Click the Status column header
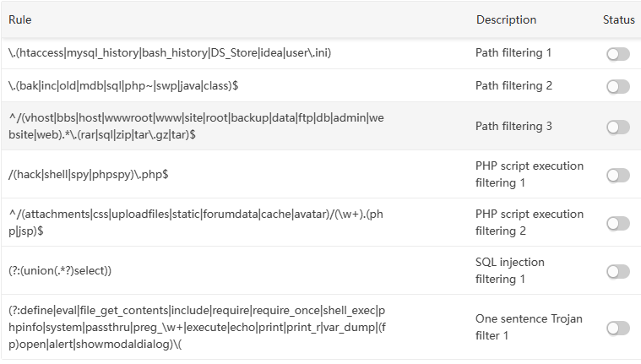The width and height of the screenshot is (641, 364). [618, 19]
